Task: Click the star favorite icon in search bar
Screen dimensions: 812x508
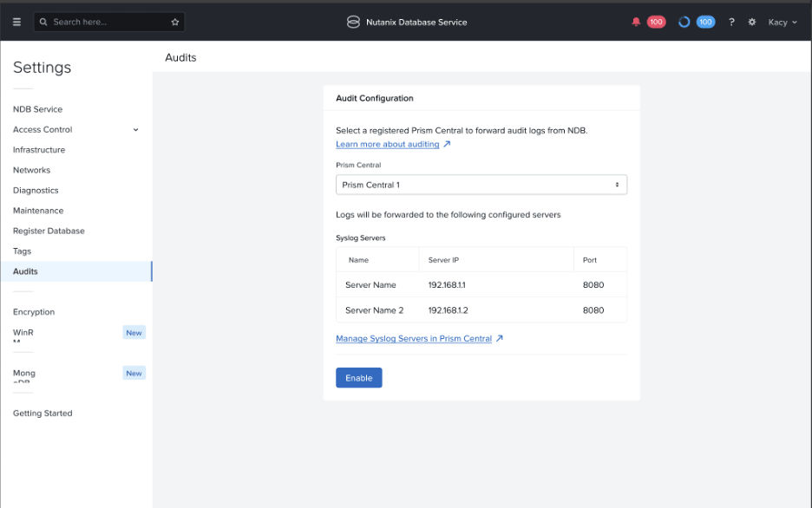Action: tap(175, 23)
